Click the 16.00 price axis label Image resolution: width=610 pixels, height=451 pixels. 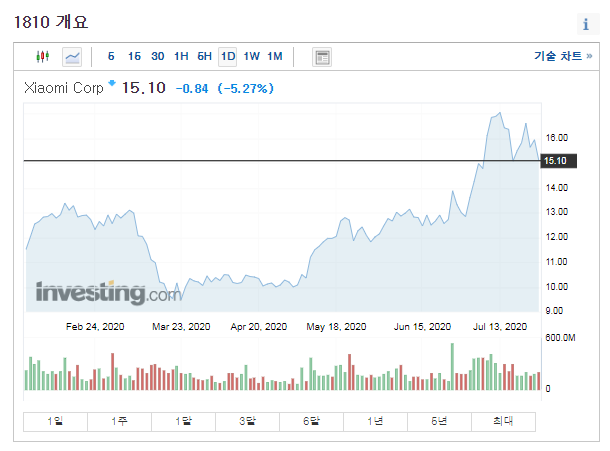557,138
